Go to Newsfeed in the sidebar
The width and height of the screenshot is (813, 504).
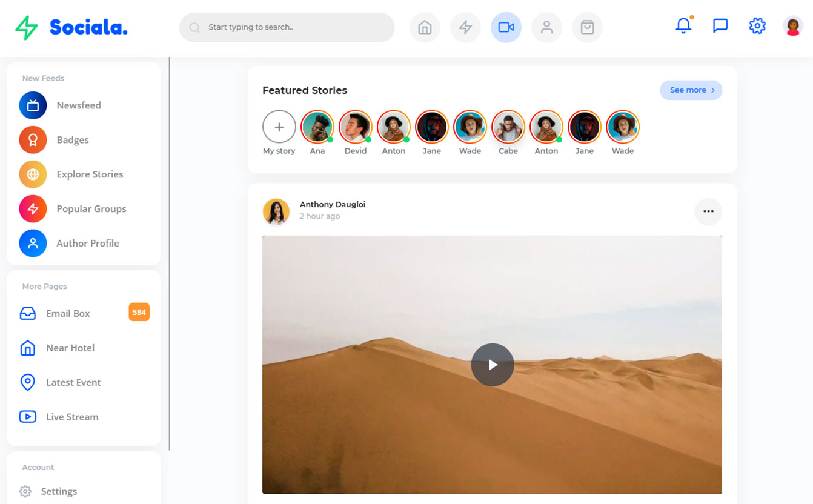point(79,105)
